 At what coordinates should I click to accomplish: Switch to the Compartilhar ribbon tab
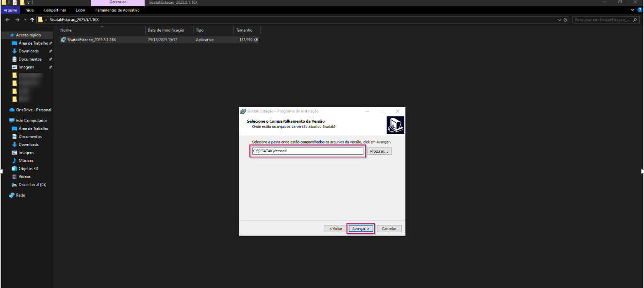point(55,10)
